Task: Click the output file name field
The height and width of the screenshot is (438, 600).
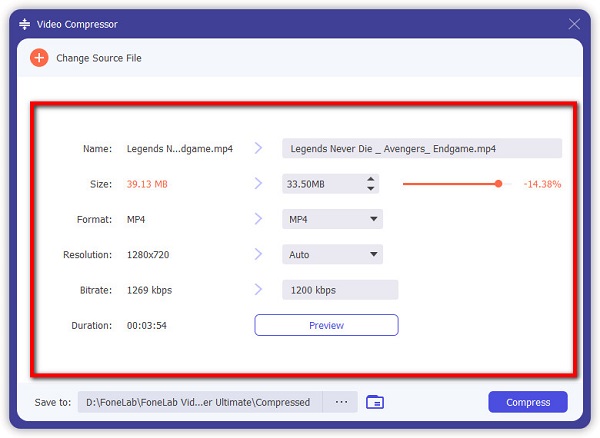Action: coord(422,148)
